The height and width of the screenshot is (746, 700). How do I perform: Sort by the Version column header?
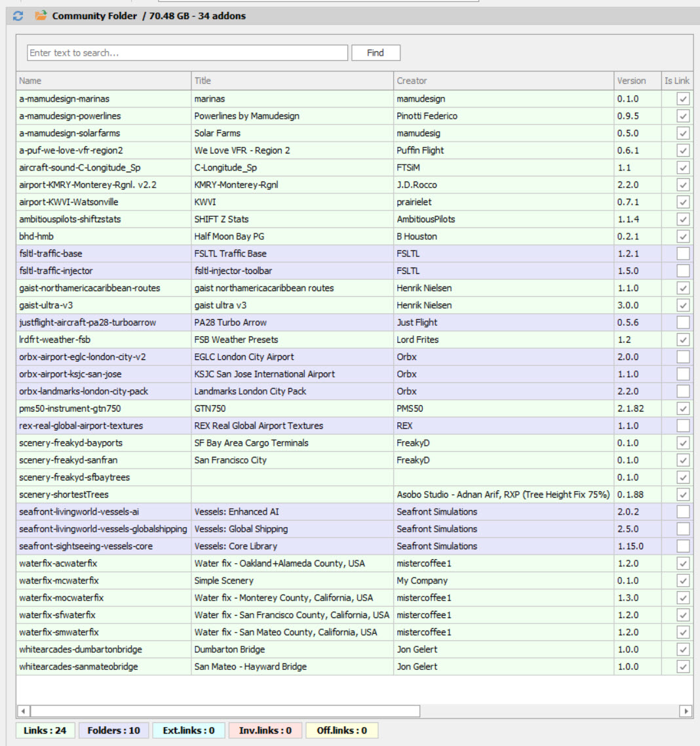(x=638, y=81)
